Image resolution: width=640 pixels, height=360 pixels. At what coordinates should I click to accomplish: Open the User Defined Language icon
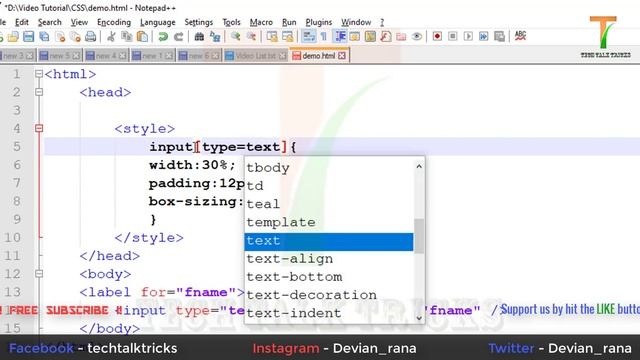pyautogui.click(x=355, y=37)
